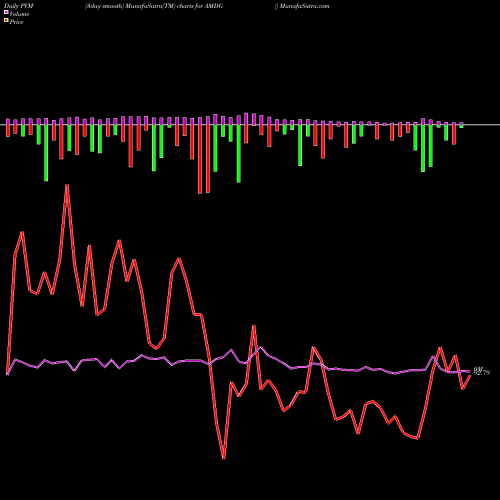
Task: Click the longest red volume bar
Action: click(x=200, y=159)
